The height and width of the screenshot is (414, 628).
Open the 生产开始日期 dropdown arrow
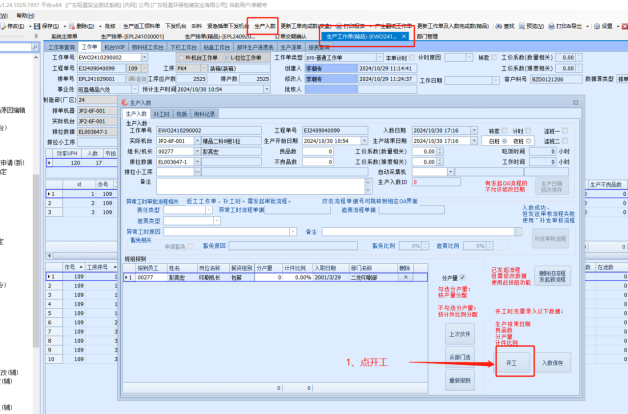tap(364, 141)
